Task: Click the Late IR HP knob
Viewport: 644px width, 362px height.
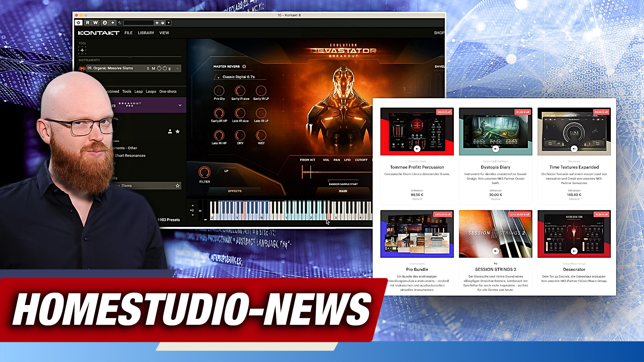Action: point(219,135)
